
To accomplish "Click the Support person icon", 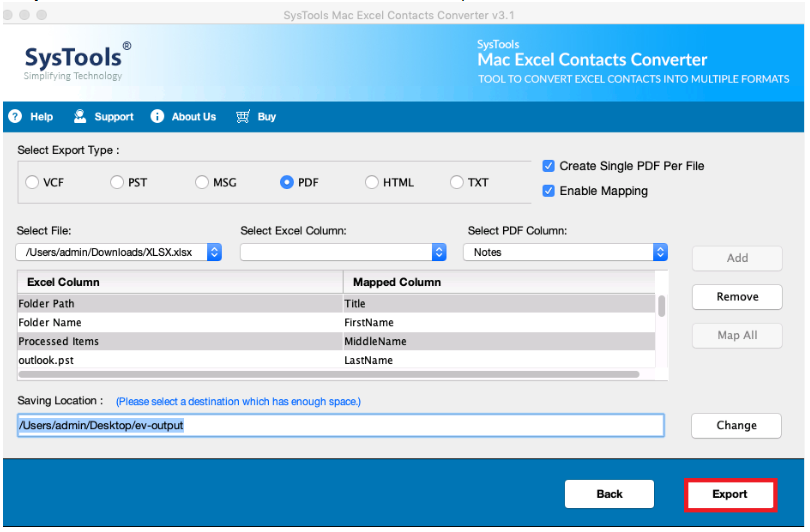I will [x=80, y=117].
